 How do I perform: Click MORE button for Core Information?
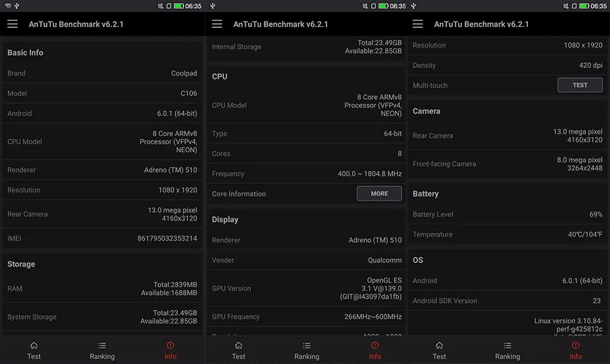[x=379, y=193]
